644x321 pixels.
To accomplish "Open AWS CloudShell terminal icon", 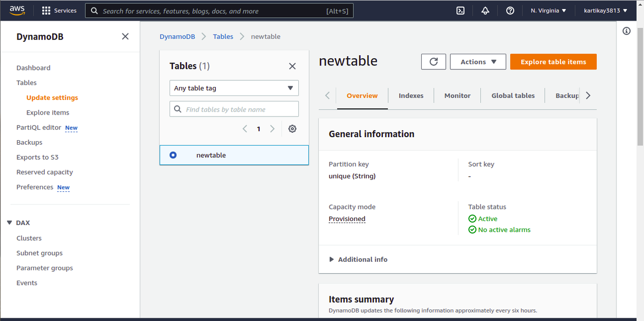I will click(x=460, y=11).
